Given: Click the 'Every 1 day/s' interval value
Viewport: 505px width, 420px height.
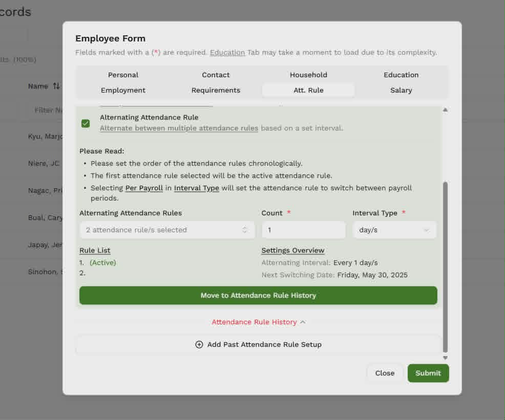Looking at the screenshot, I should pos(355,263).
